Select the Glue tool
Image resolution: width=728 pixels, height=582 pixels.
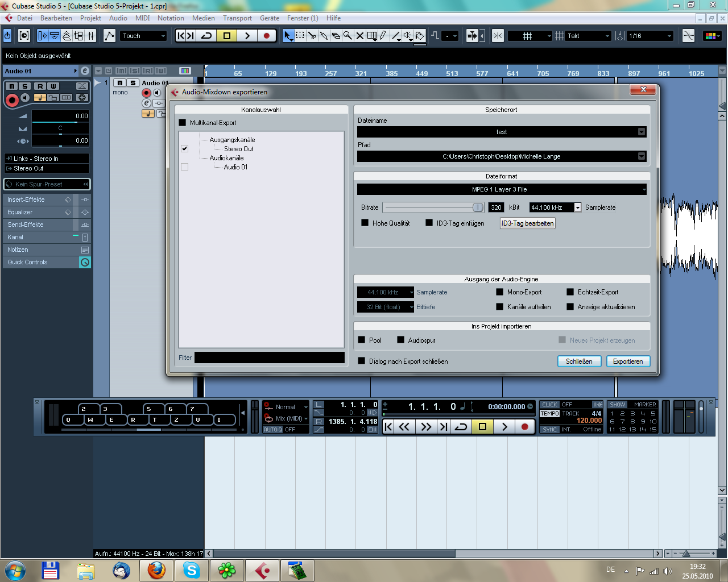pyautogui.click(x=324, y=36)
